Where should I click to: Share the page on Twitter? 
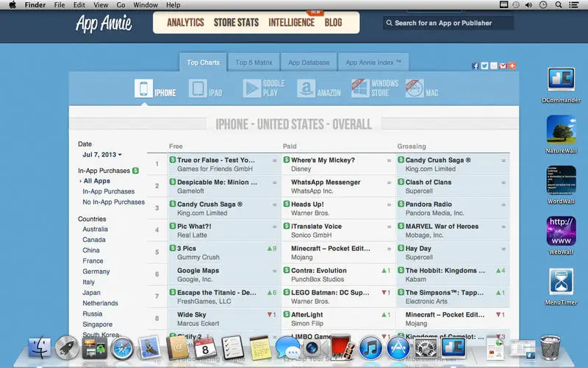pyautogui.click(x=484, y=66)
